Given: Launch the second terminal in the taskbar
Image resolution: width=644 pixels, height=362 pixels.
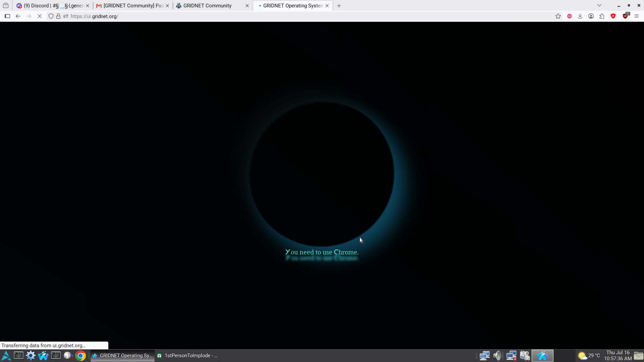Looking at the screenshot, I should [56, 355].
